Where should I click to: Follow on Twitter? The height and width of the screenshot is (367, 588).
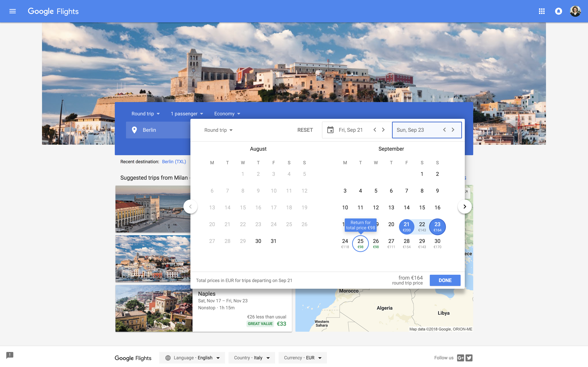[x=469, y=358]
